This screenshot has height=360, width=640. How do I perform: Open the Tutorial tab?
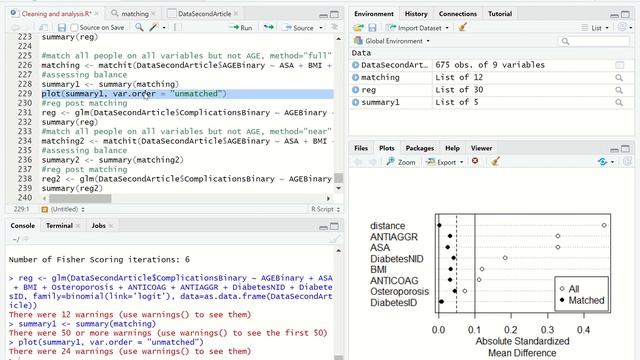click(500, 14)
